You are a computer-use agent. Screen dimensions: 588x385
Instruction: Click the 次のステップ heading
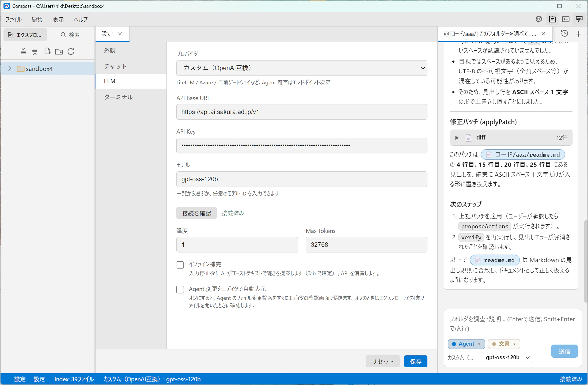click(x=466, y=204)
